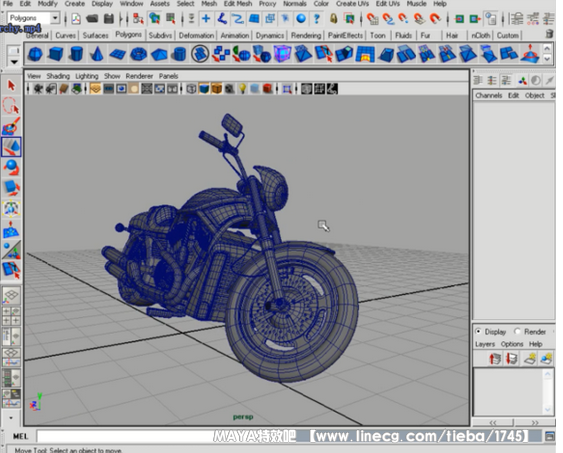Click the shelf scroll down arrow

tap(547, 58)
